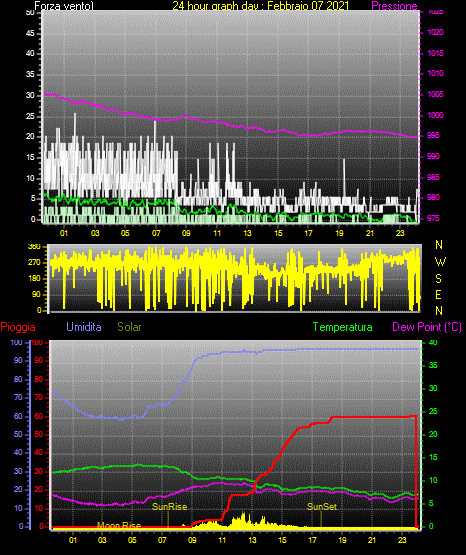The image size is (466, 555).
Task: Click hour '09' on top graph axis
Action: click(186, 233)
